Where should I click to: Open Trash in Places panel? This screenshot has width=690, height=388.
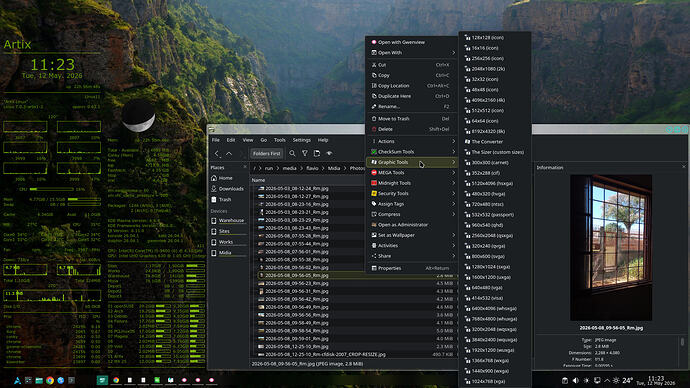click(x=228, y=199)
